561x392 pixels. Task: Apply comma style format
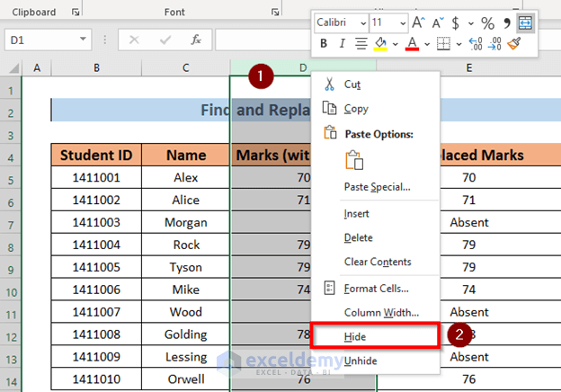pyautogui.click(x=506, y=22)
